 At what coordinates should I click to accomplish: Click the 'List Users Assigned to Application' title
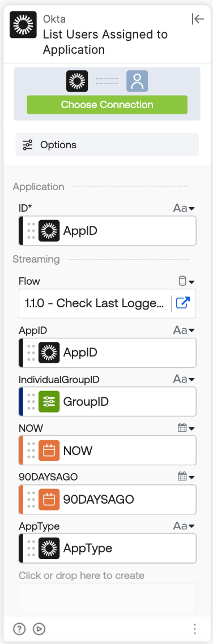[105, 42]
